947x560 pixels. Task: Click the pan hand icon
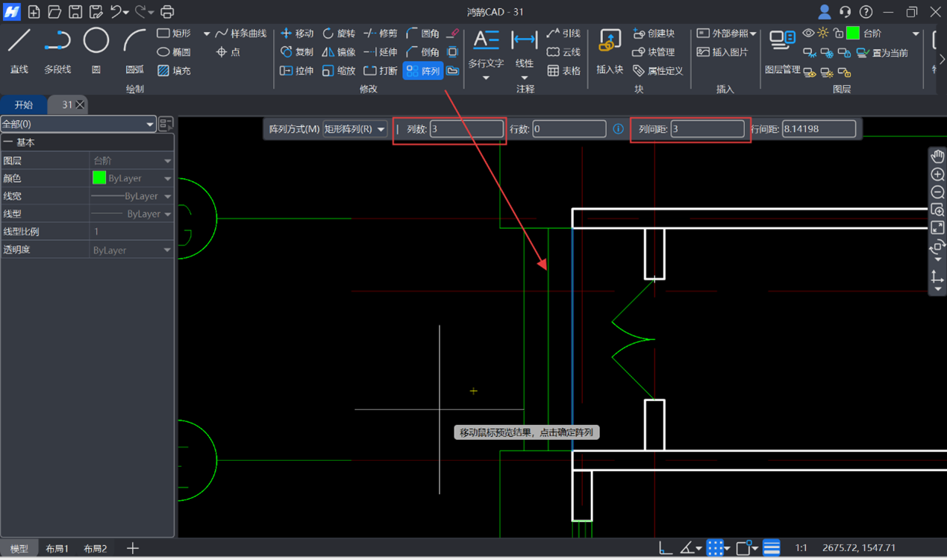[x=937, y=156]
